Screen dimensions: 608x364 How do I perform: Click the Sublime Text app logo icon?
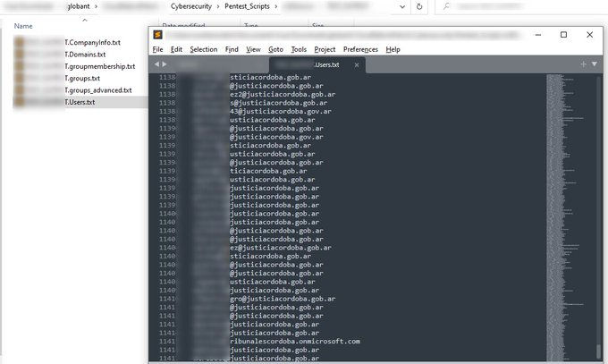click(x=157, y=35)
